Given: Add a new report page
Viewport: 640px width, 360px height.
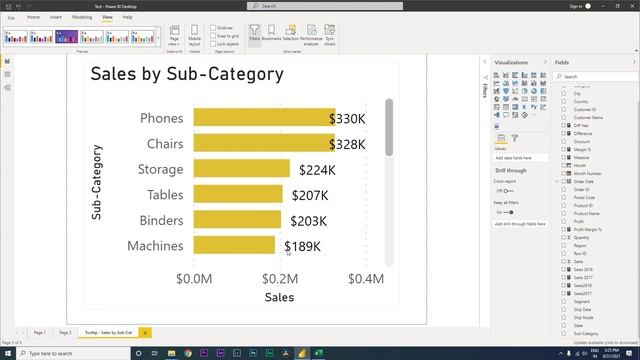Looking at the screenshot, I should [x=145, y=333].
